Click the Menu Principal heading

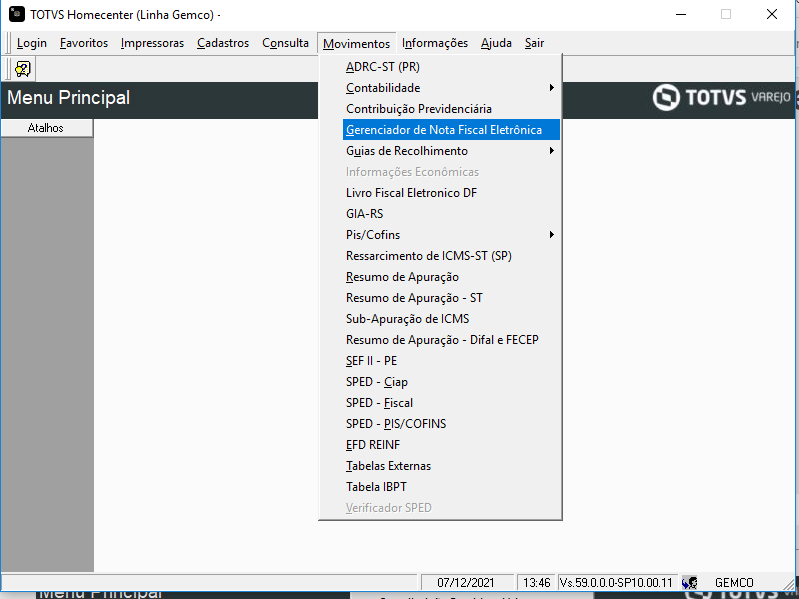point(69,97)
